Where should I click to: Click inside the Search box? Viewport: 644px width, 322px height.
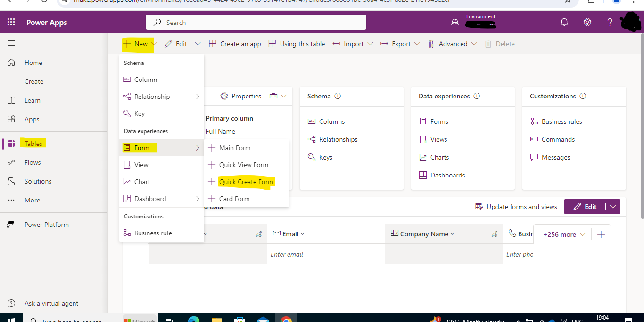[256, 22]
